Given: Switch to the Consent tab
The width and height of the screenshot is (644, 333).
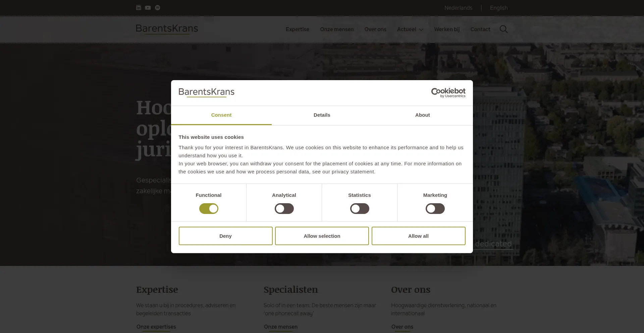Looking at the screenshot, I should (221, 115).
